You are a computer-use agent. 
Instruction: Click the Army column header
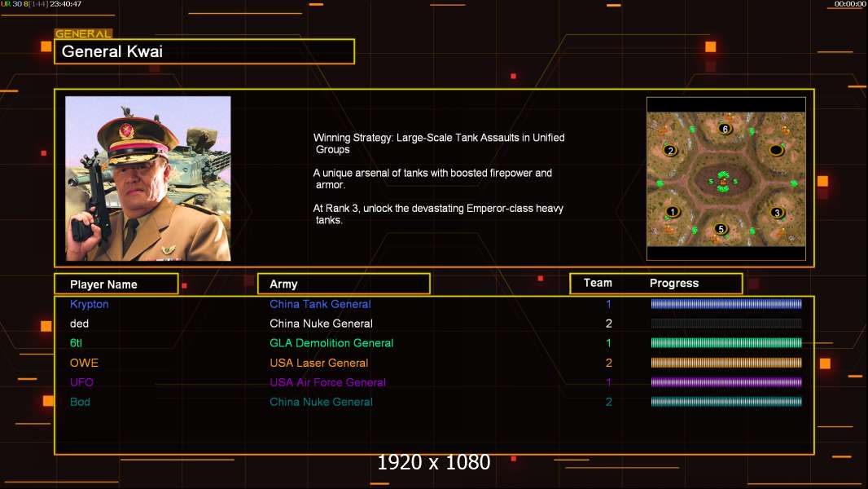point(344,284)
